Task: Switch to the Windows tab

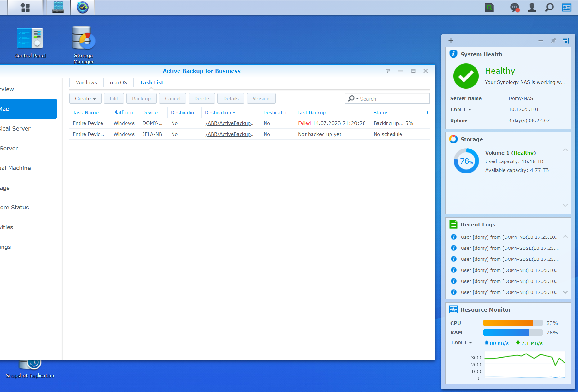Action: 86,83
